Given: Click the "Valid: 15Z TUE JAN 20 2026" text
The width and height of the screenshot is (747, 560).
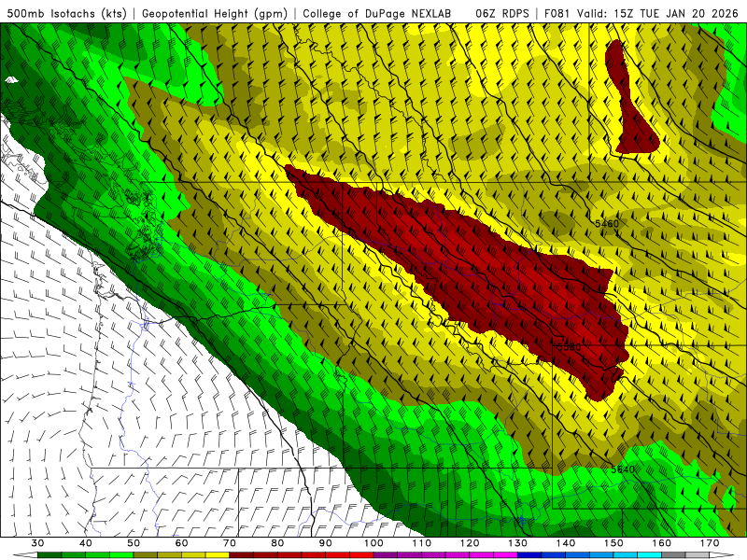Looking at the screenshot, I should click(659, 13).
